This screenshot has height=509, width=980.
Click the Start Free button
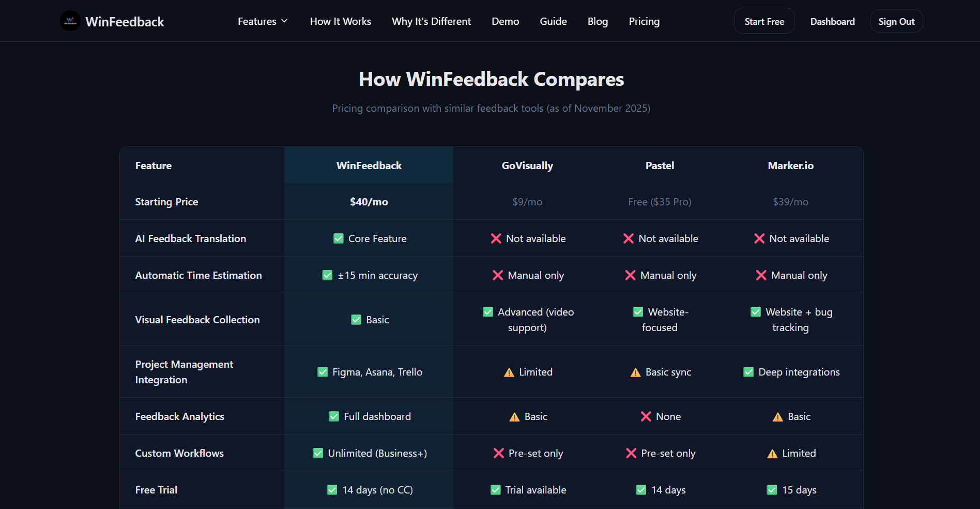(764, 21)
